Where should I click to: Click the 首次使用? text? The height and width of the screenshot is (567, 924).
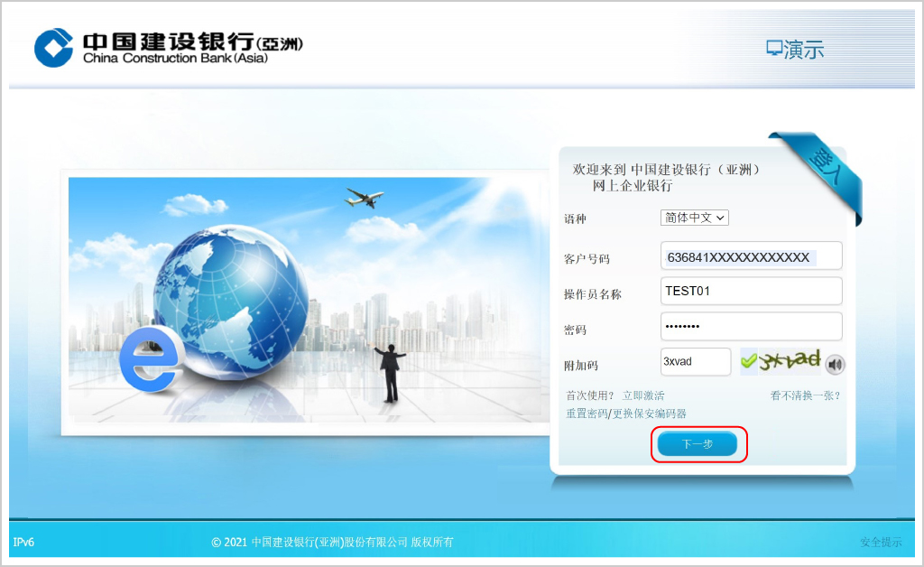click(x=590, y=395)
